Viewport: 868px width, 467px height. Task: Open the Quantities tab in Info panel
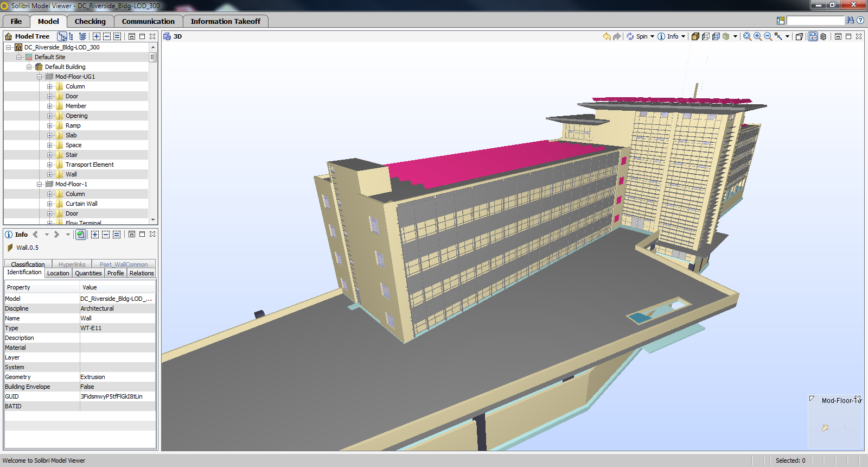tap(88, 273)
